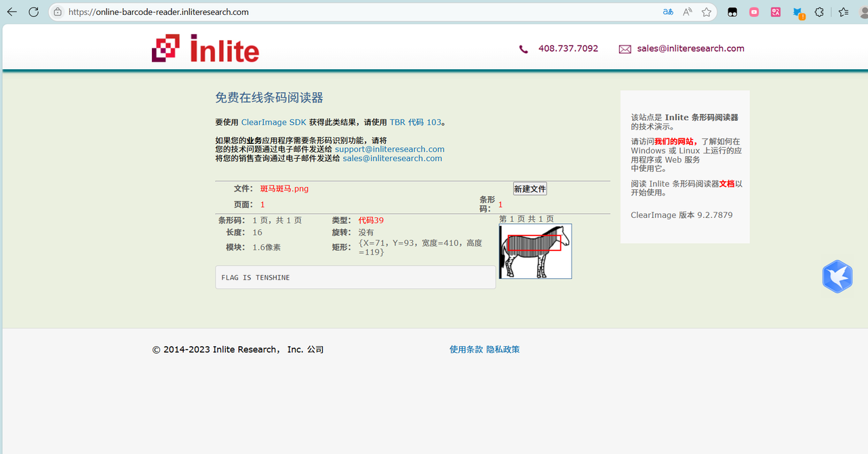Image resolution: width=868 pixels, height=454 pixels.
Task: Open the pink YouTube extension icon
Action: click(754, 12)
